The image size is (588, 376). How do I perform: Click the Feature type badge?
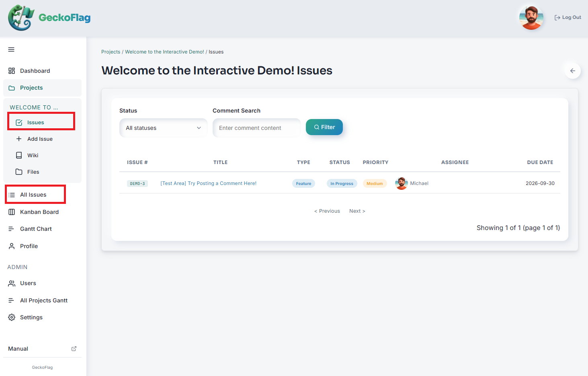(303, 183)
